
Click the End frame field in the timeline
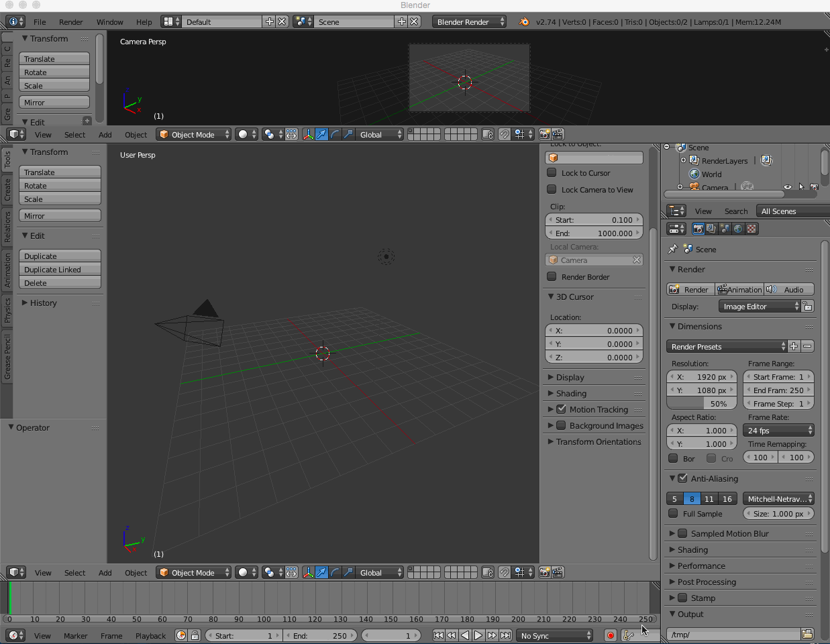pos(321,635)
